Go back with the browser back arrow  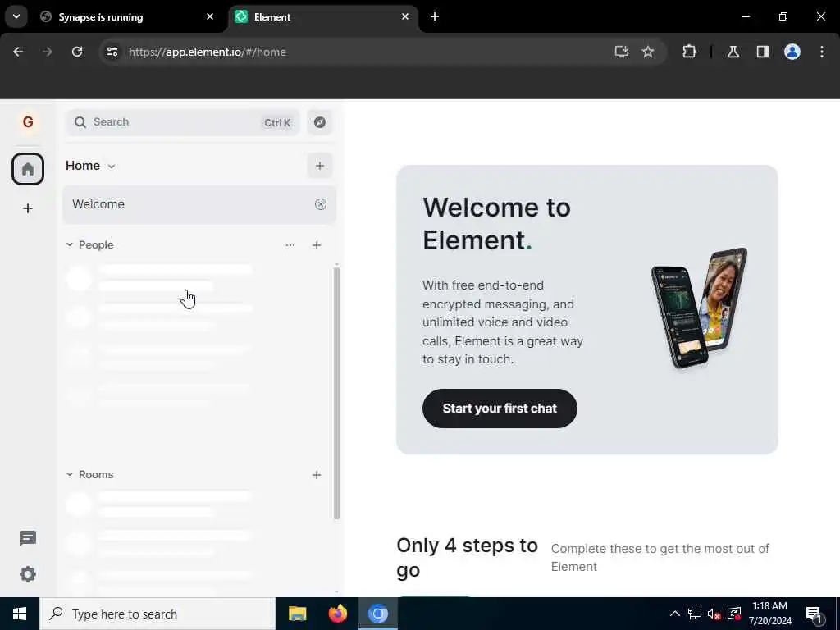click(18, 52)
